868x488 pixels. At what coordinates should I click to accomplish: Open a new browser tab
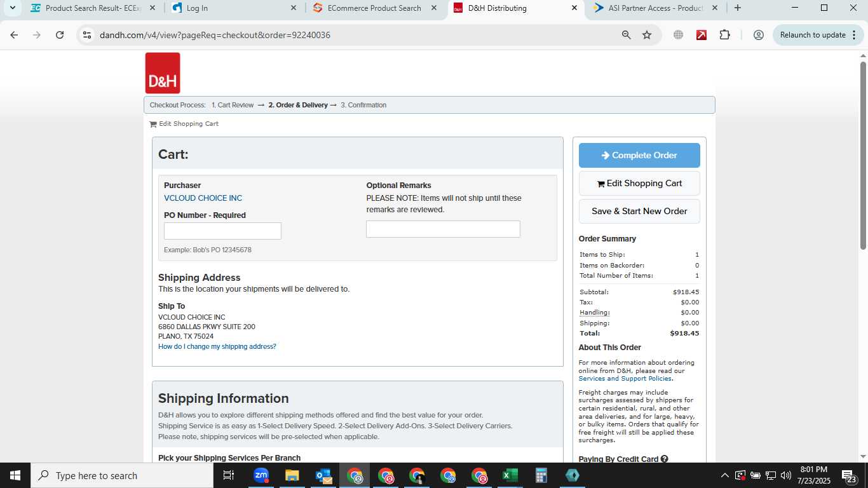point(737,8)
